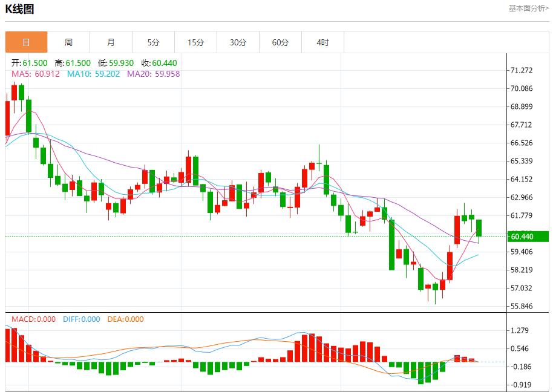553x392 pixels.
Task: Click the 收 closing price value
Action: (159, 62)
